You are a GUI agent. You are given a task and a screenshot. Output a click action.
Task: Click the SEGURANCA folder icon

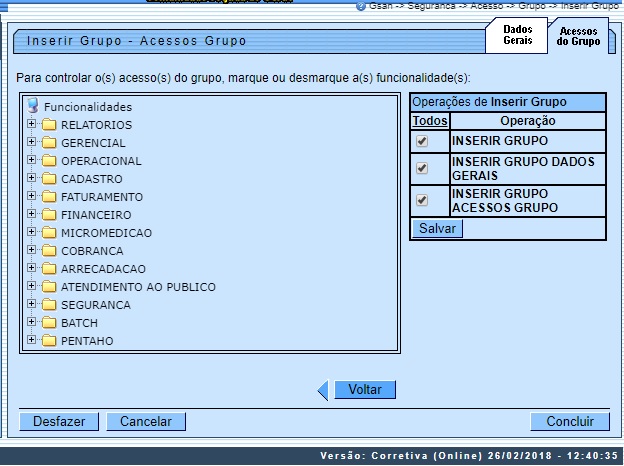click(49, 305)
